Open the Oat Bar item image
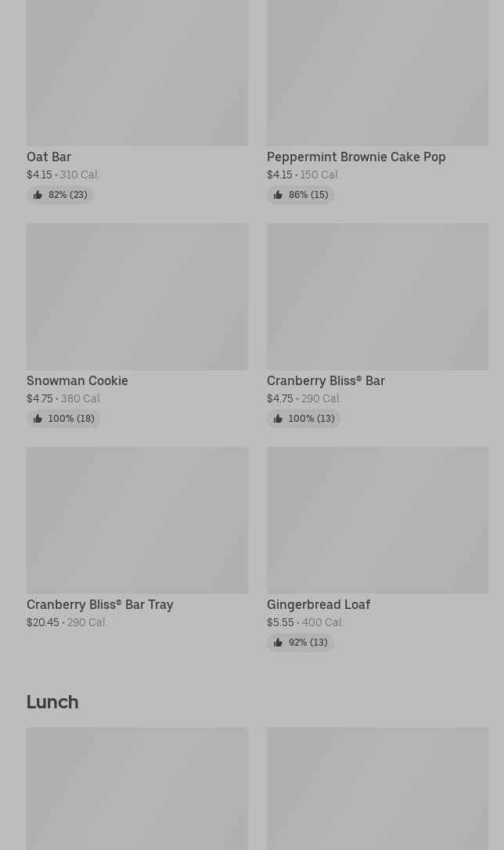Viewport: 504px width, 850px height. click(137, 73)
